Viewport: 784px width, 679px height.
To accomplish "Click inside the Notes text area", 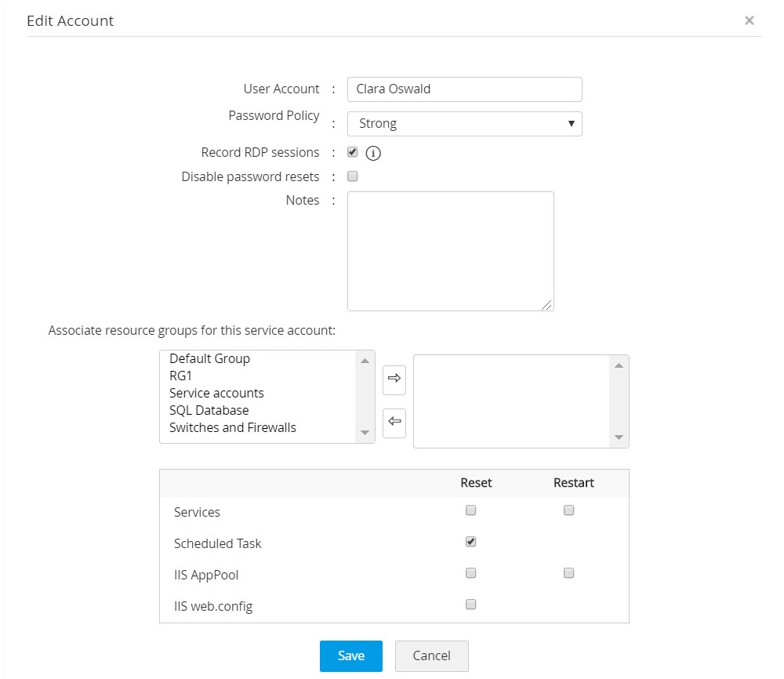I will [450, 251].
